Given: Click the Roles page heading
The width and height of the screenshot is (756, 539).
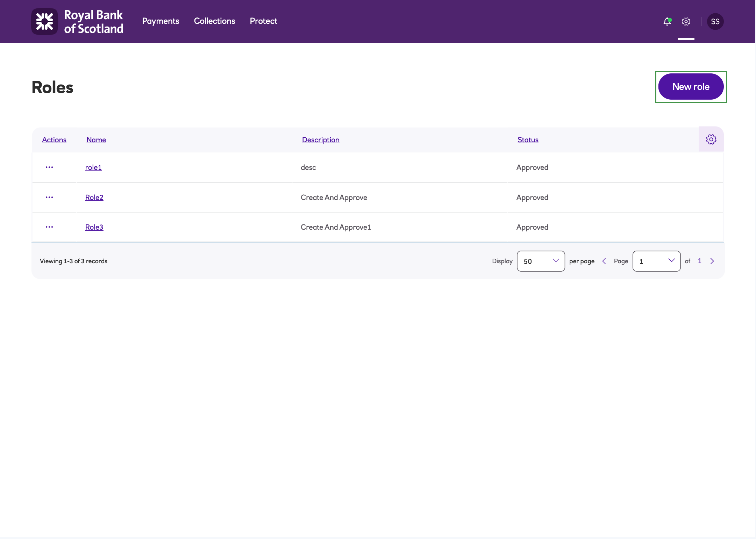Looking at the screenshot, I should tap(52, 87).
